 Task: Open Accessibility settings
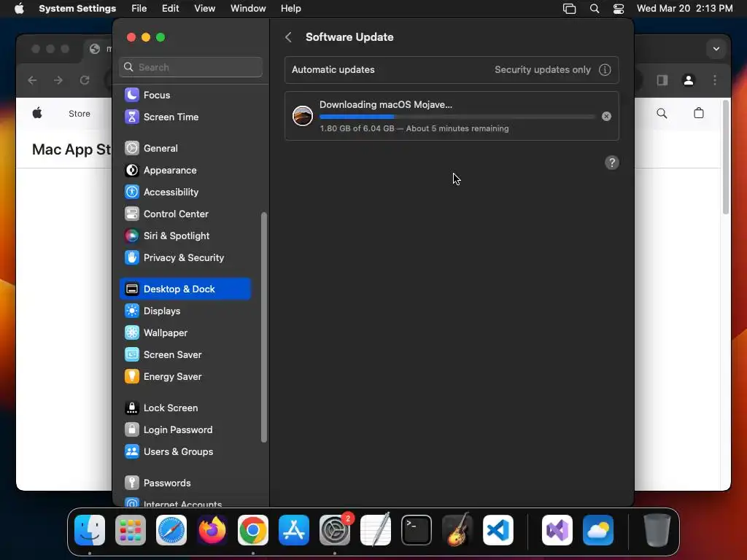click(185, 192)
